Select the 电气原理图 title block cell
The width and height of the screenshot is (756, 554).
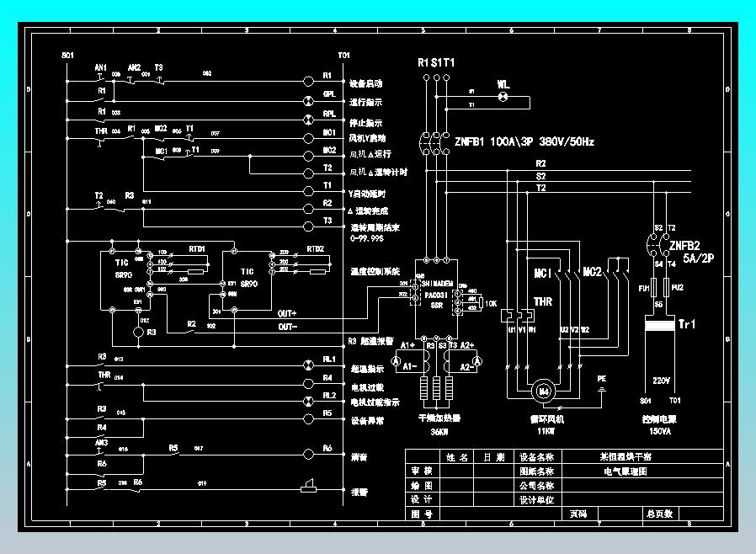coord(626,471)
